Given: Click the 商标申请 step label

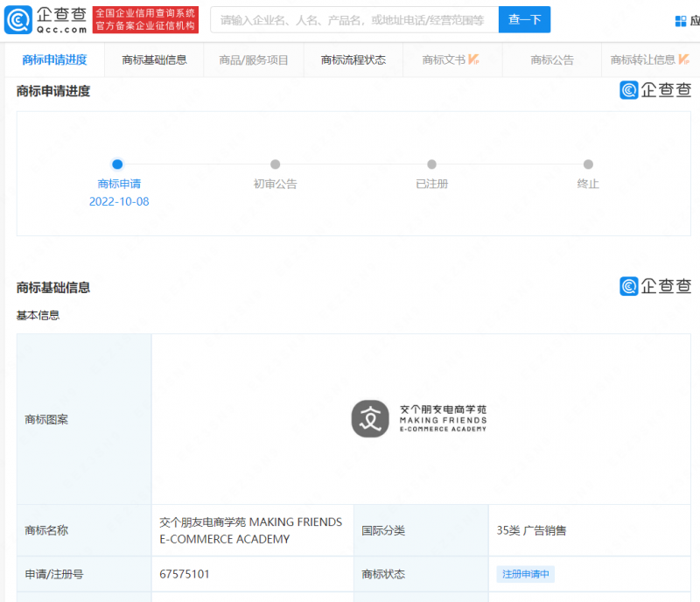Looking at the screenshot, I should [119, 184].
